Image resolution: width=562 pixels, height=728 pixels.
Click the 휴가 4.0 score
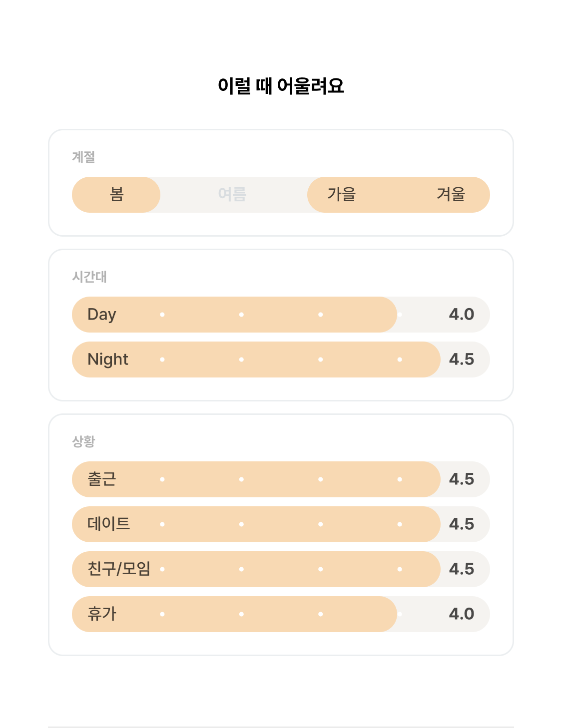point(462,614)
